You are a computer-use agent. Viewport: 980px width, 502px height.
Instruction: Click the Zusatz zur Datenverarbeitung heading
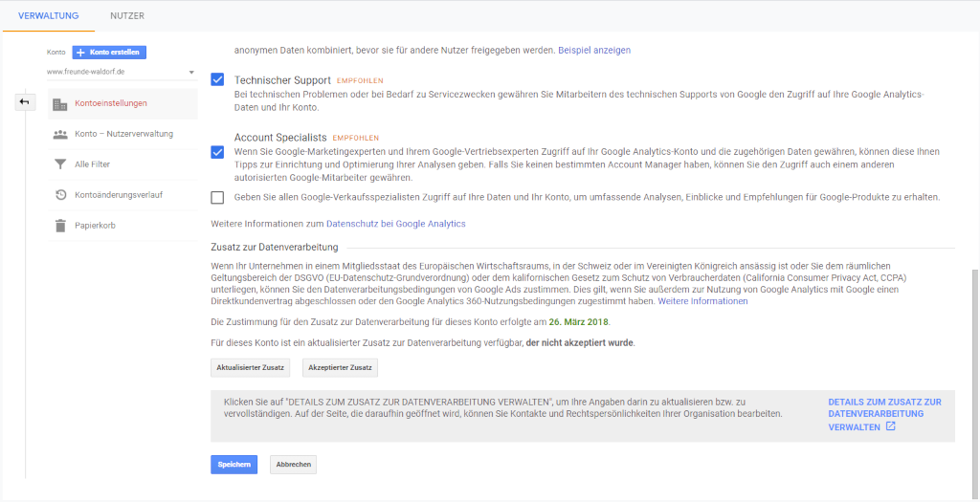tap(275, 248)
